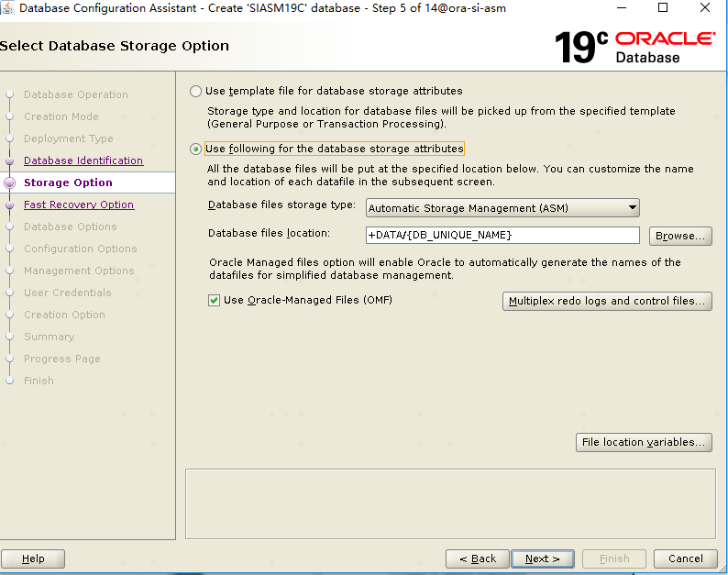
Task: Click Fast Recovery Option step bullet icon
Action: 10,205
